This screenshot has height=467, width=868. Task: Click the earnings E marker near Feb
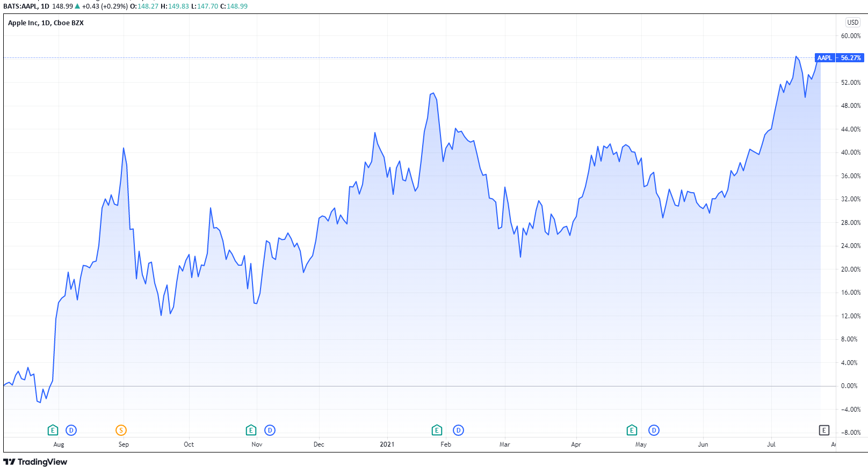[437, 430]
